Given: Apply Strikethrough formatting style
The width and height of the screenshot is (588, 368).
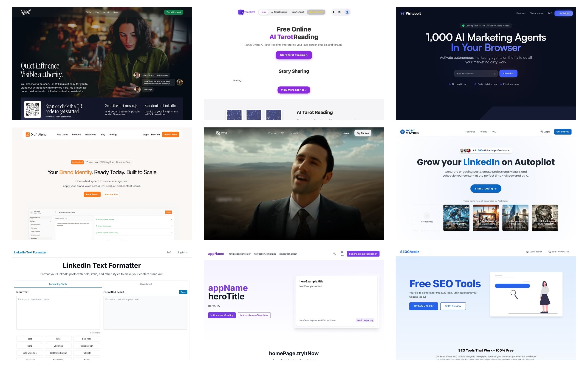Looking at the screenshot, I should tap(87, 346).
